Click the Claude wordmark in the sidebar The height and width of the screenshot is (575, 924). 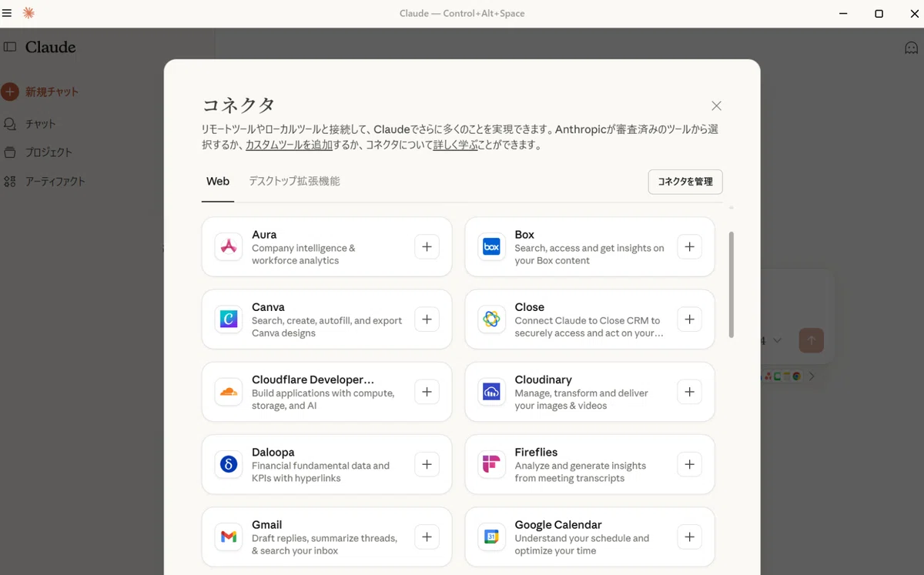[x=50, y=47]
